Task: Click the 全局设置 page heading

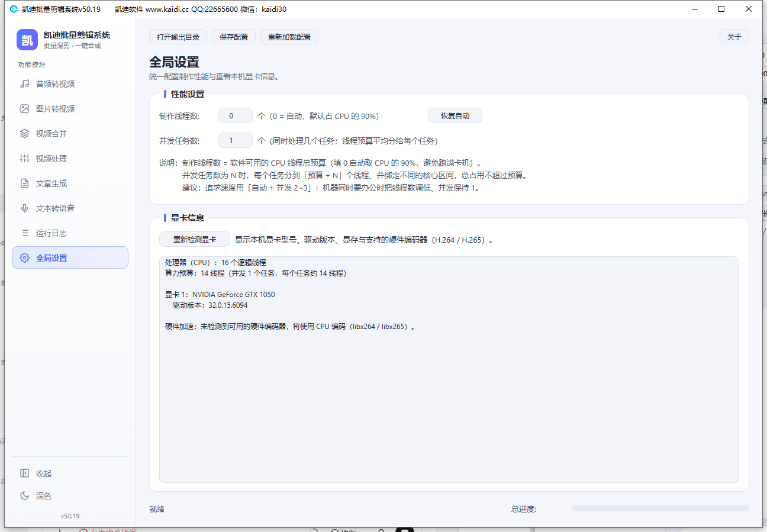Action: 174,62
